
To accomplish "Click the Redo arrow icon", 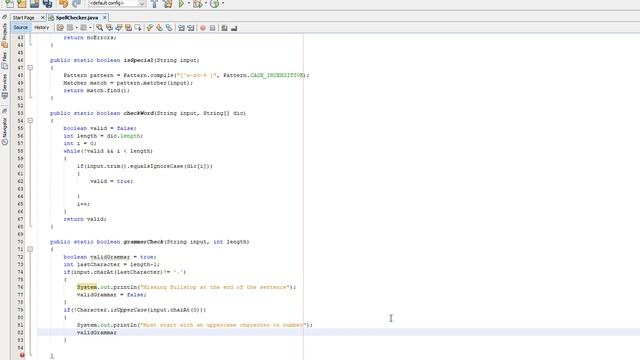I will click(76, 4).
